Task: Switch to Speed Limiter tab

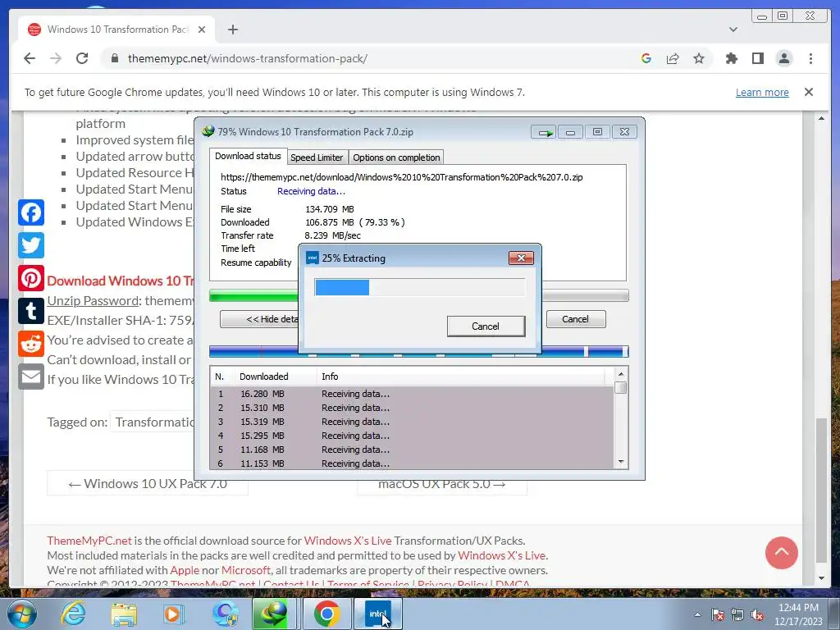Action: click(317, 157)
